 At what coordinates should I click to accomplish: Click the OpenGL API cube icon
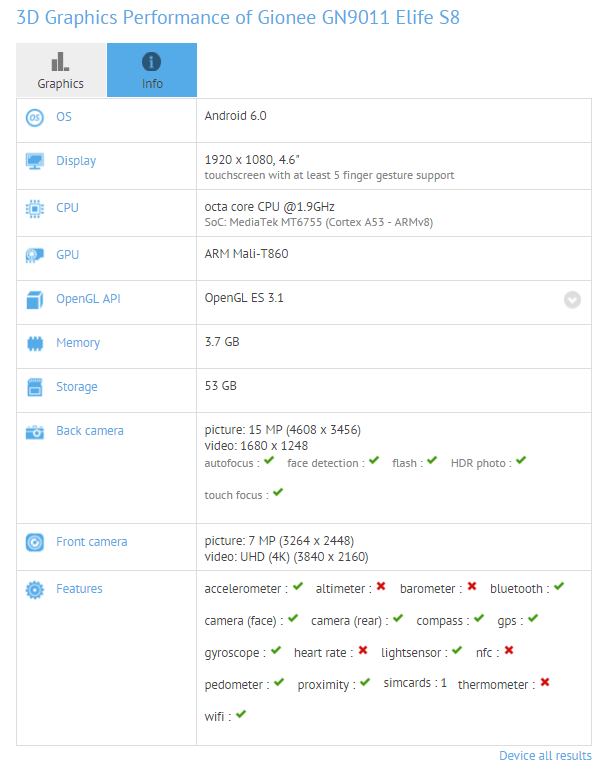click(35, 300)
